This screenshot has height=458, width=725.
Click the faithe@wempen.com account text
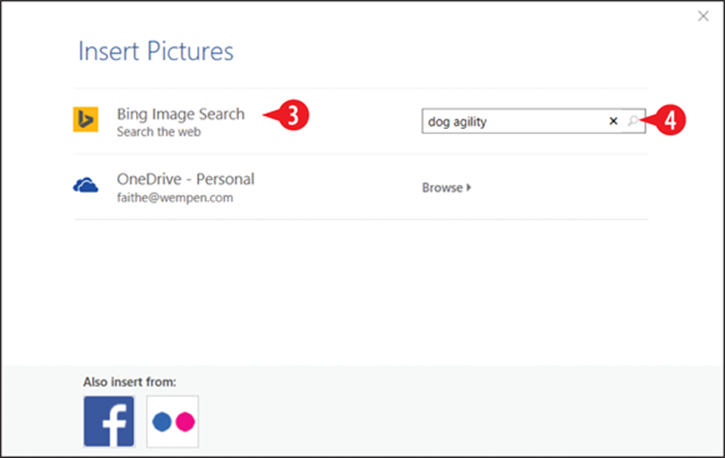[x=175, y=198]
